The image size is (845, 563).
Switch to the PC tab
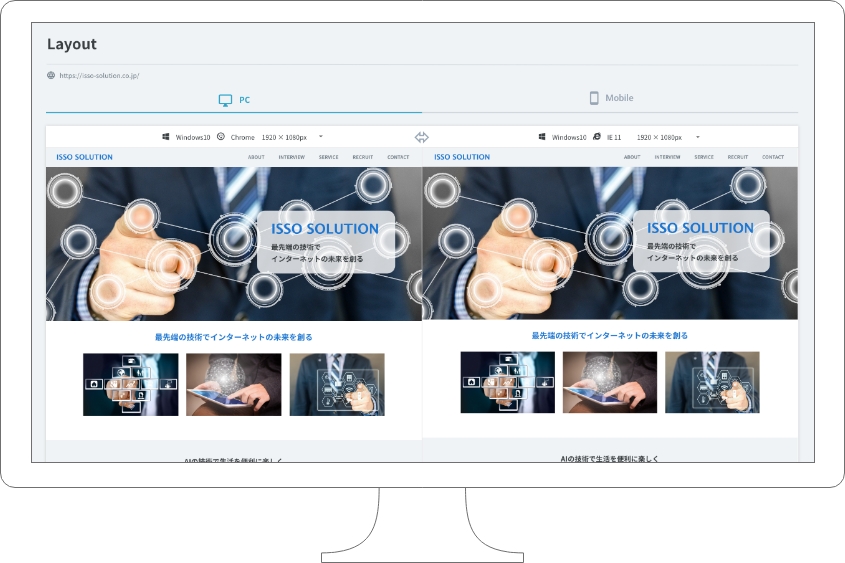coord(234,100)
